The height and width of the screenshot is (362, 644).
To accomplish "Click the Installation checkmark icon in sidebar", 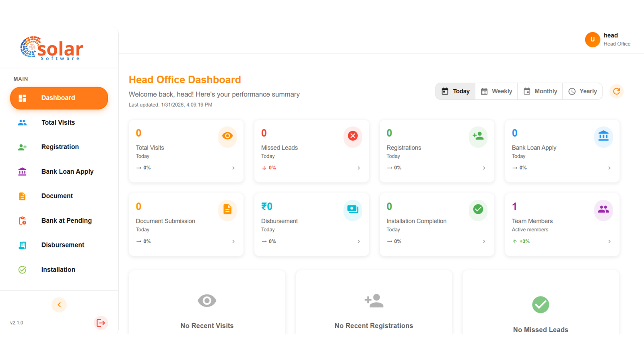I will (22, 269).
